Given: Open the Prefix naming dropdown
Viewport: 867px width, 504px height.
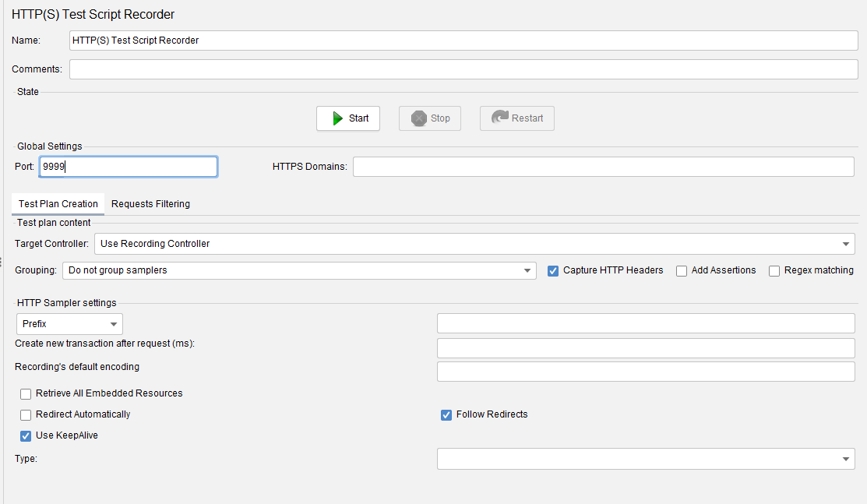Looking at the screenshot, I should 69,324.
